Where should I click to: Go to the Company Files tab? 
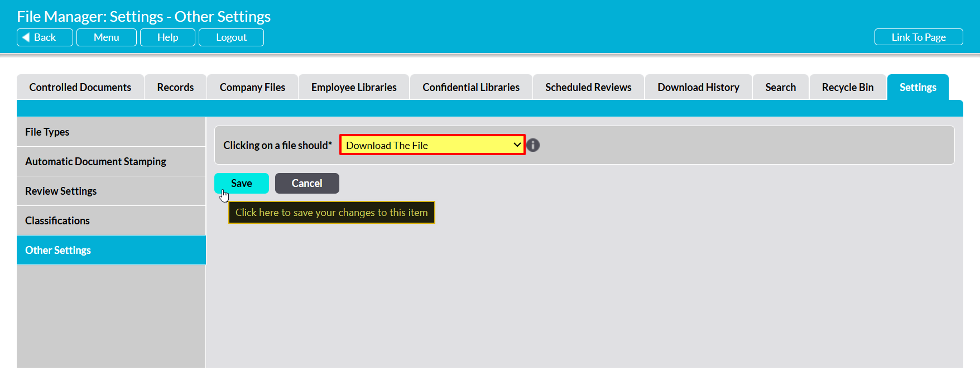[x=252, y=87]
